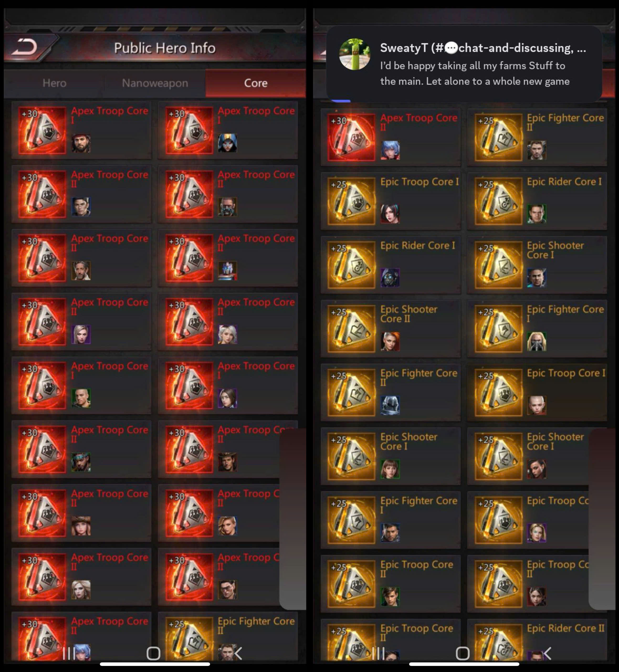The image size is (619, 672).
Task: Tap the Android home button on the left screen
Action: (153, 653)
